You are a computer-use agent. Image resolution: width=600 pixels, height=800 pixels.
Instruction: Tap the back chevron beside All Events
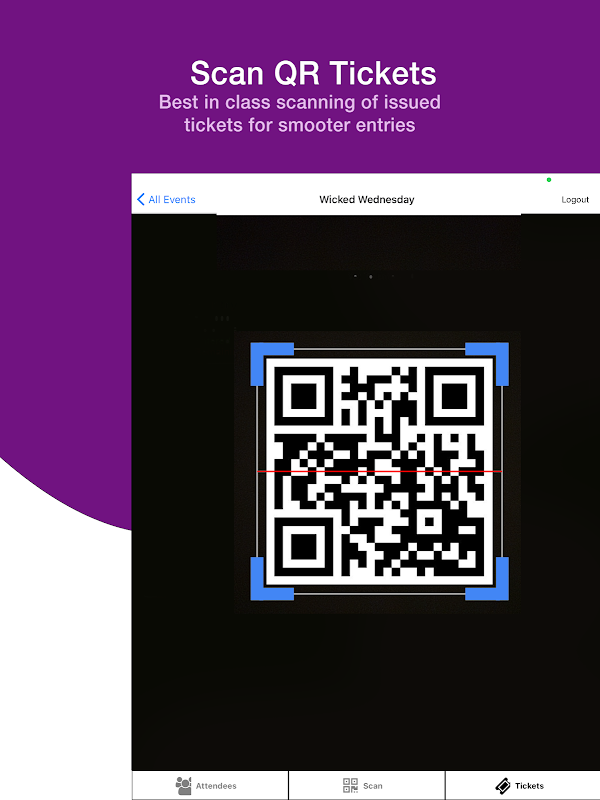pos(141,199)
